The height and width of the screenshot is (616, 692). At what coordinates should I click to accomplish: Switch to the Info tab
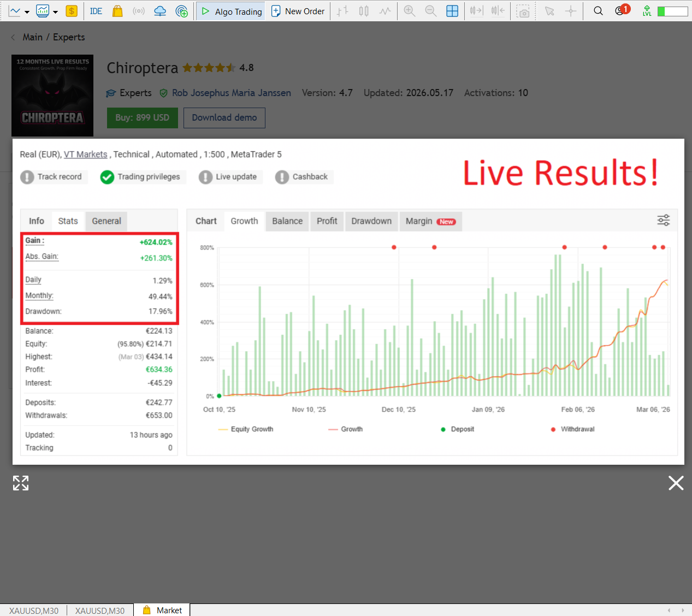point(37,221)
